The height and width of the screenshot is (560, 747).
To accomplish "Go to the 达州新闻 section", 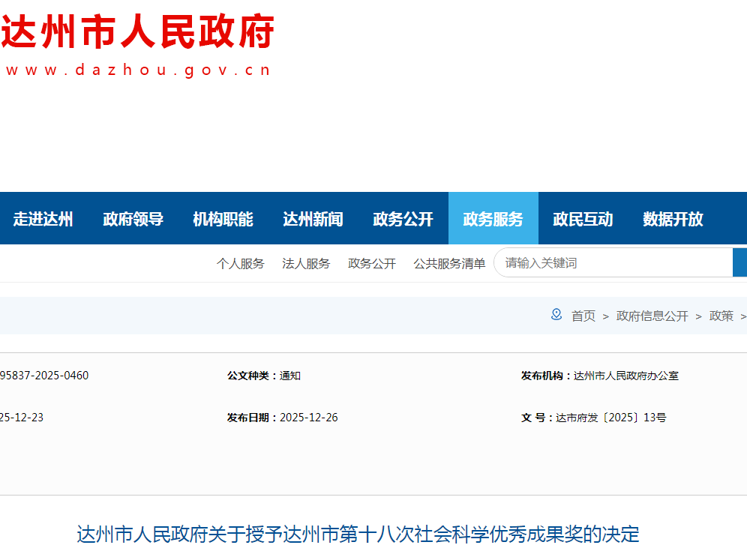I will pos(313,219).
